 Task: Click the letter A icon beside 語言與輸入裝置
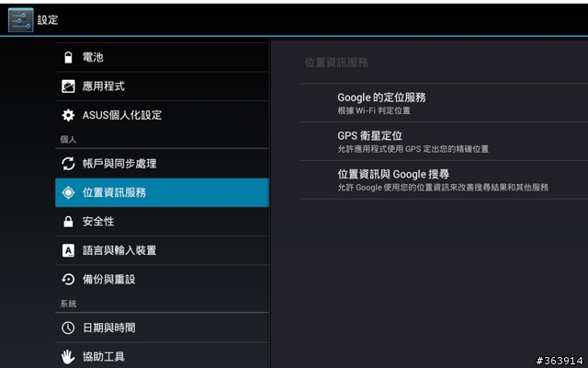tap(68, 250)
